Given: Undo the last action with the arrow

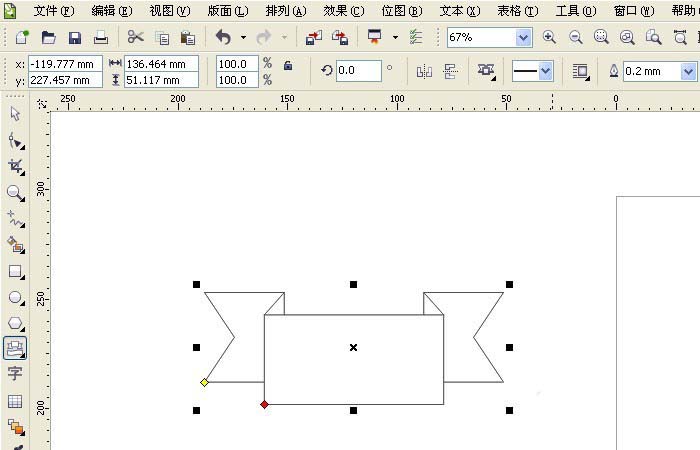Looking at the screenshot, I should [223, 37].
